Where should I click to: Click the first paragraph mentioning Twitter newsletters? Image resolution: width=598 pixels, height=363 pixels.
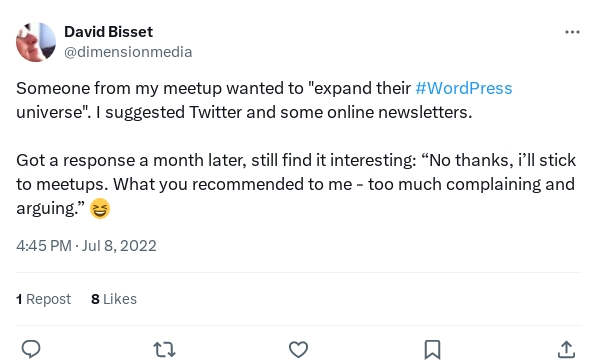[x=264, y=100]
